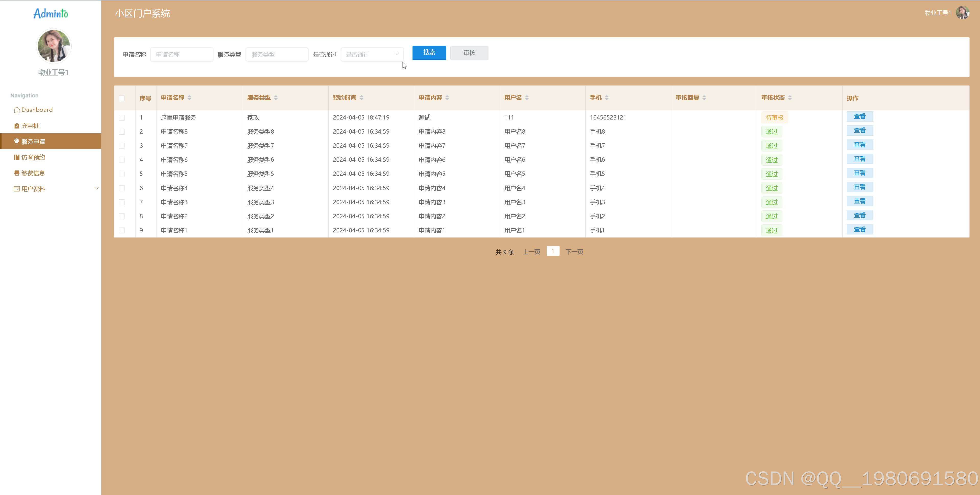Toggle the select-all header checkbox

pyautogui.click(x=122, y=98)
